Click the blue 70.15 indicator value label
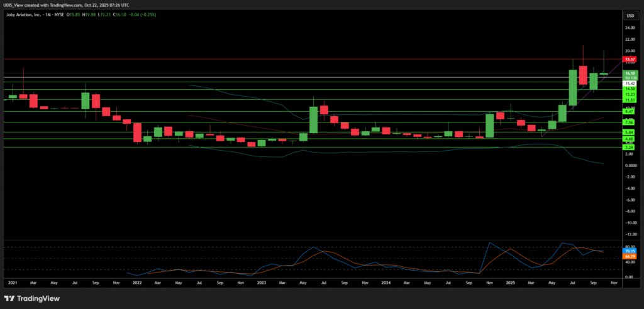644x309 pixels. [x=629, y=251]
